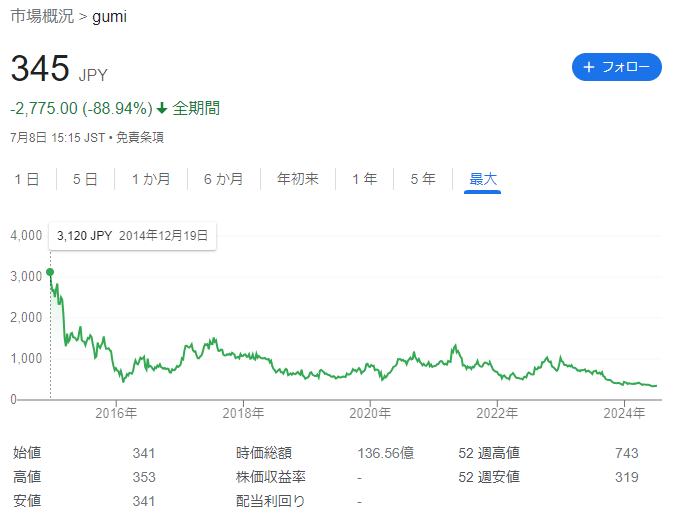Select the 5日 time range tab

coord(85,179)
